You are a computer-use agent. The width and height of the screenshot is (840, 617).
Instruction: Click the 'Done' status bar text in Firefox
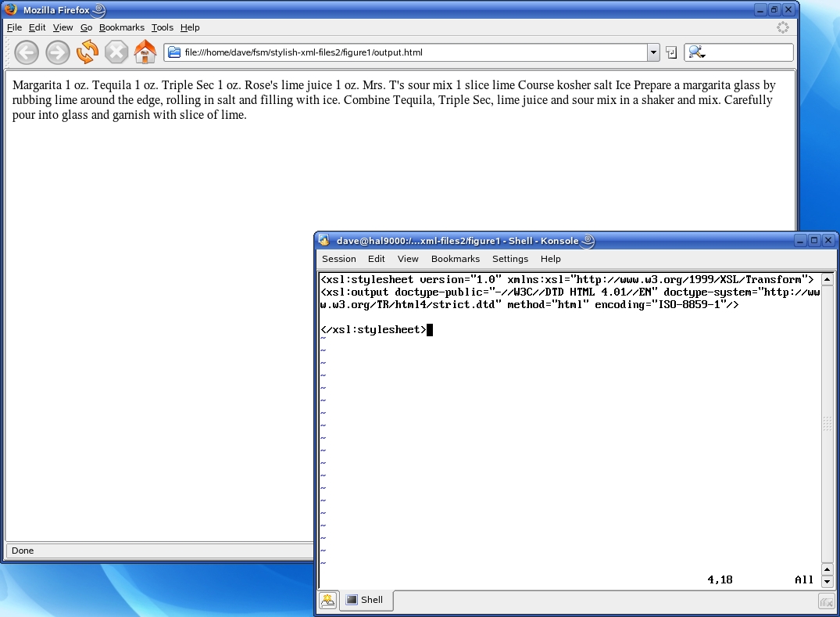23,551
